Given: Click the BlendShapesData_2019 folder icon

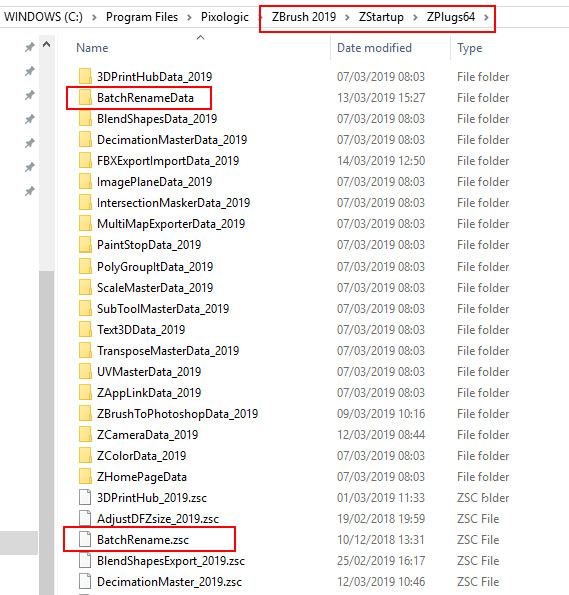Looking at the screenshot, I should [x=85, y=119].
